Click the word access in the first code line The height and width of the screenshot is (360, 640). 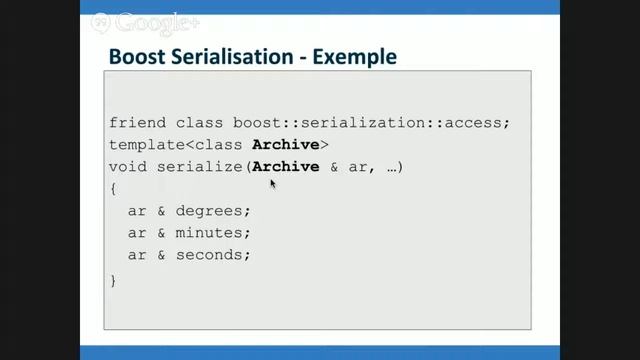coord(473,123)
